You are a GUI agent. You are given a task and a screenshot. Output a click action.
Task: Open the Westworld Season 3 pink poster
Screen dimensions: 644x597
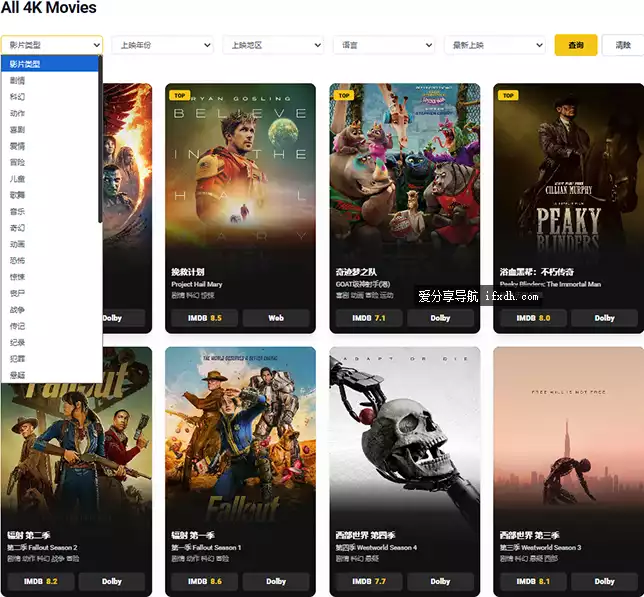click(568, 435)
